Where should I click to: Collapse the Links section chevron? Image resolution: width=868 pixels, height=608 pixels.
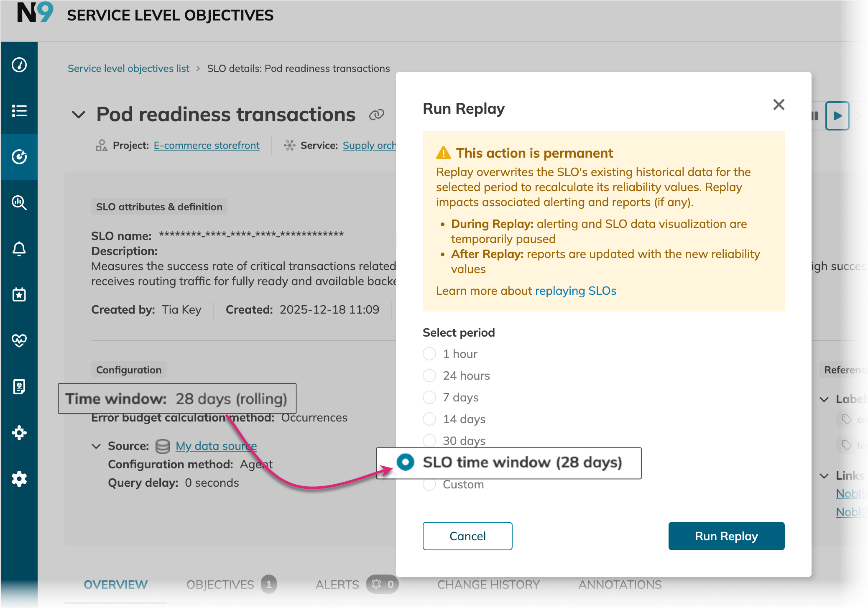coord(824,476)
